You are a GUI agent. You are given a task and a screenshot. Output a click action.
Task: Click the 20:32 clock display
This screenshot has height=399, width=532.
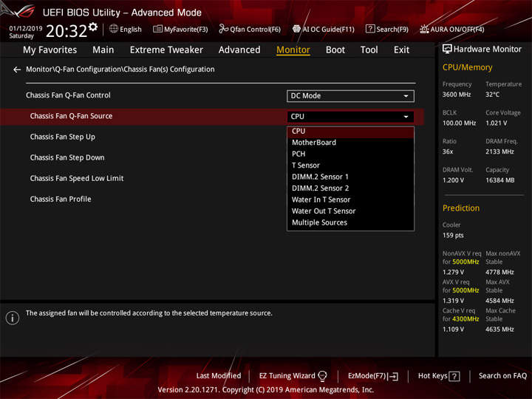tap(66, 31)
